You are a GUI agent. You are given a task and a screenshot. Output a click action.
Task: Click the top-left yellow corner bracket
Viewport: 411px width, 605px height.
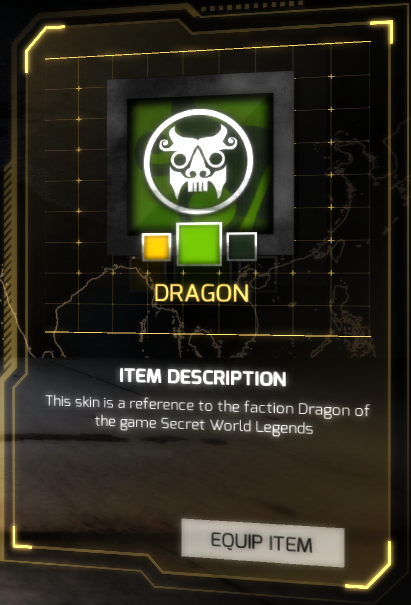click(x=42, y=44)
